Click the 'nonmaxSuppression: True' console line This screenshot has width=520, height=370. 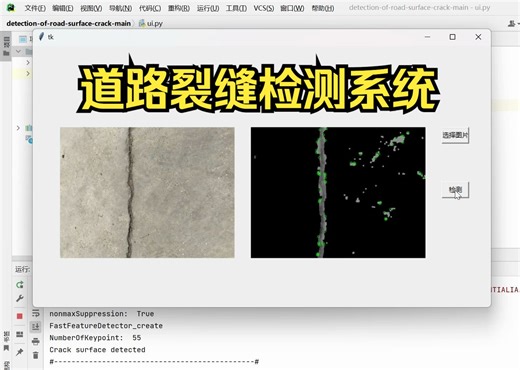102,314
